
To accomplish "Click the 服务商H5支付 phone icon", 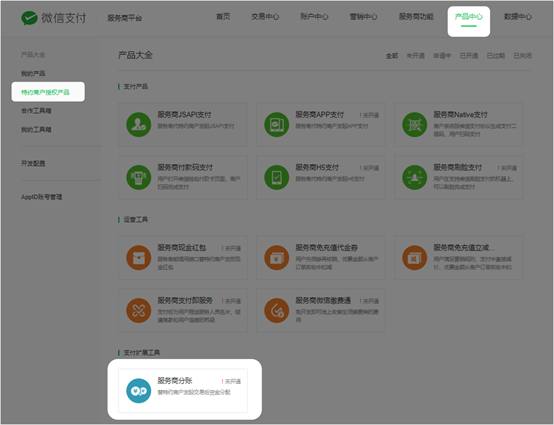I will pyautogui.click(x=277, y=177).
